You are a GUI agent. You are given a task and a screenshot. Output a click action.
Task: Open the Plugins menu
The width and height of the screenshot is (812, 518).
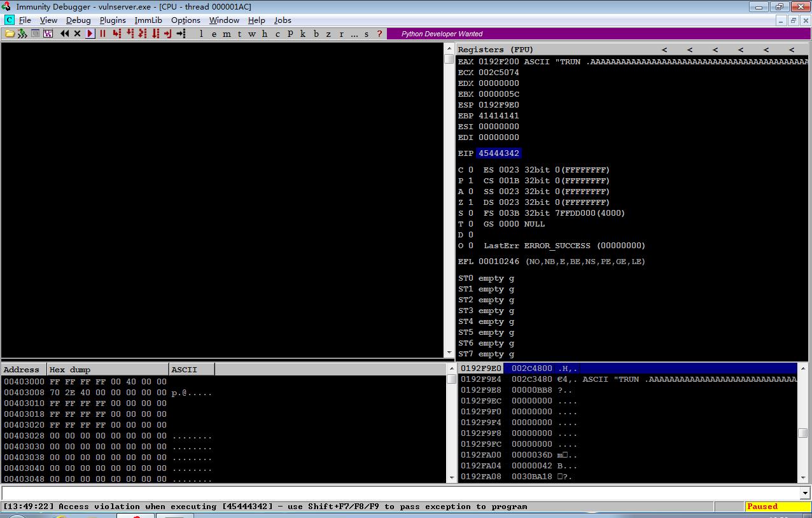point(113,20)
